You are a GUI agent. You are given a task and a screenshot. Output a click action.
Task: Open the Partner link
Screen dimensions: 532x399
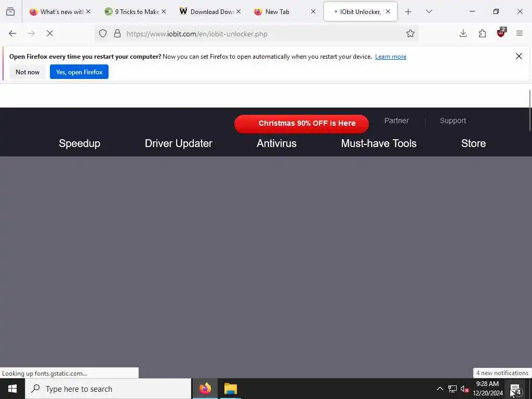point(396,121)
